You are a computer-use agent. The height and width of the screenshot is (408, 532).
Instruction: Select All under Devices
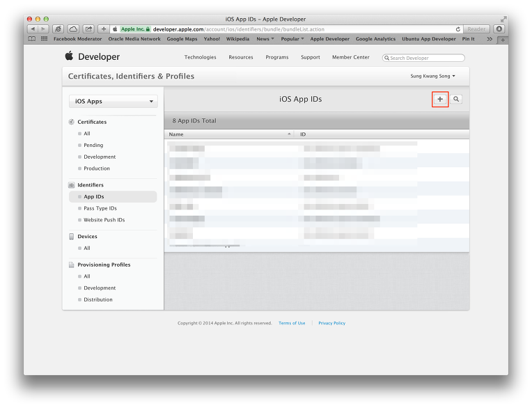87,248
